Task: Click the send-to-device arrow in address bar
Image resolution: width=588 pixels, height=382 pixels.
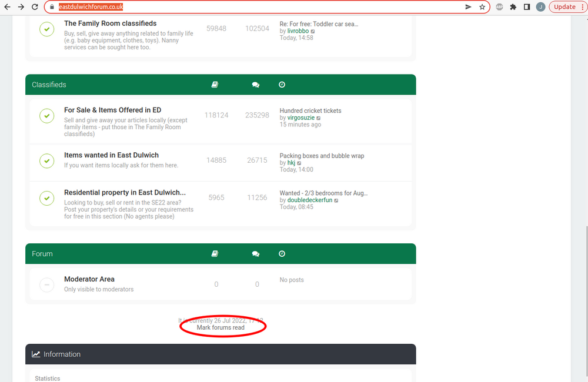Action: 467,6
